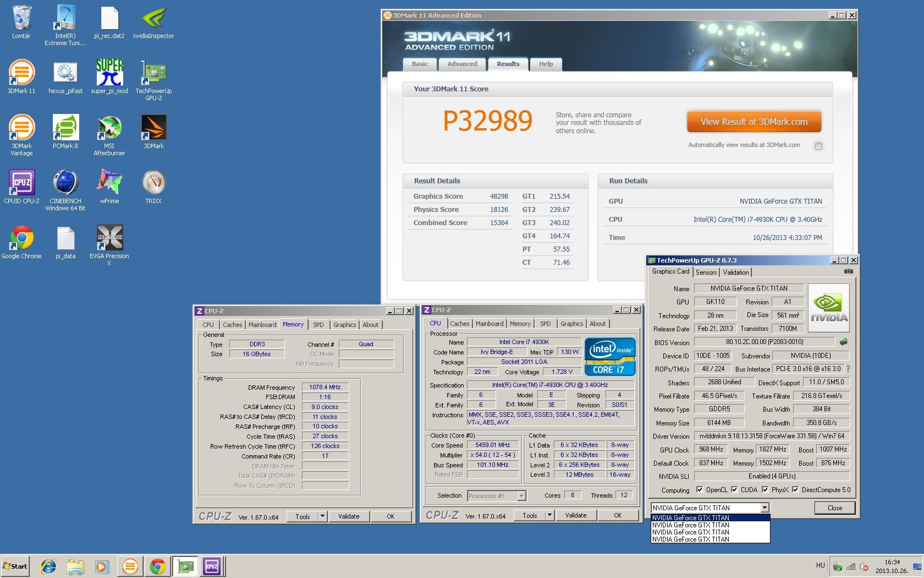The height and width of the screenshot is (578, 924).
Task: Select the MSI Afterburner desktop shortcut
Action: (x=109, y=135)
